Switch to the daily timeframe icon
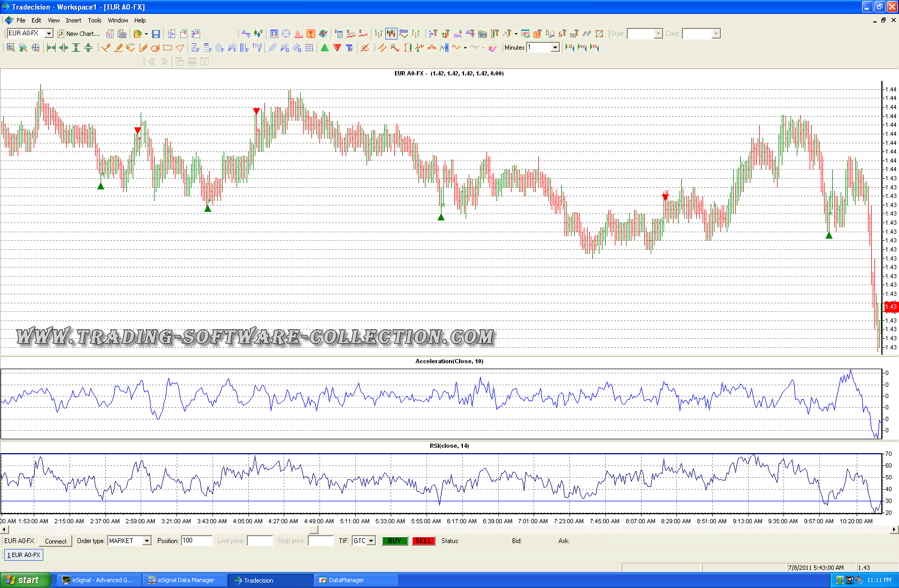 (569, 48)
